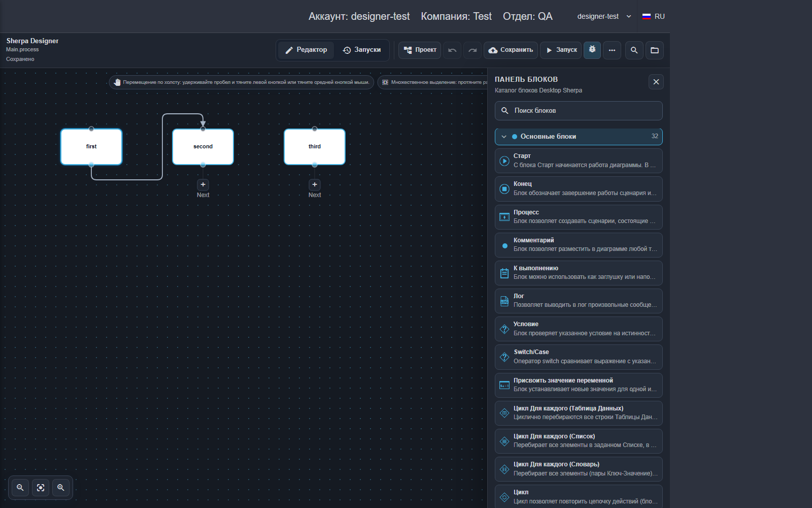Viewport: 812px width, 508px height.
Task: Pick the Лог block icon
Action: 504,301
